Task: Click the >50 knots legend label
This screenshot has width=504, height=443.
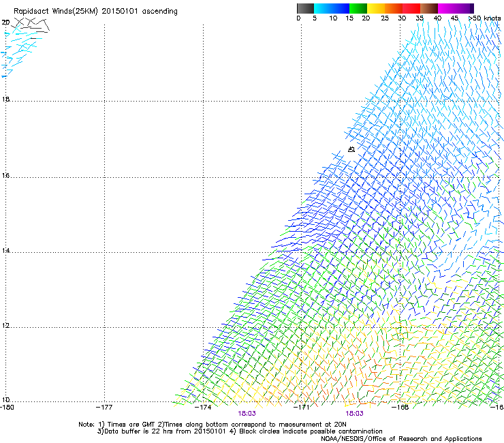Action: [x=484, y=18]
